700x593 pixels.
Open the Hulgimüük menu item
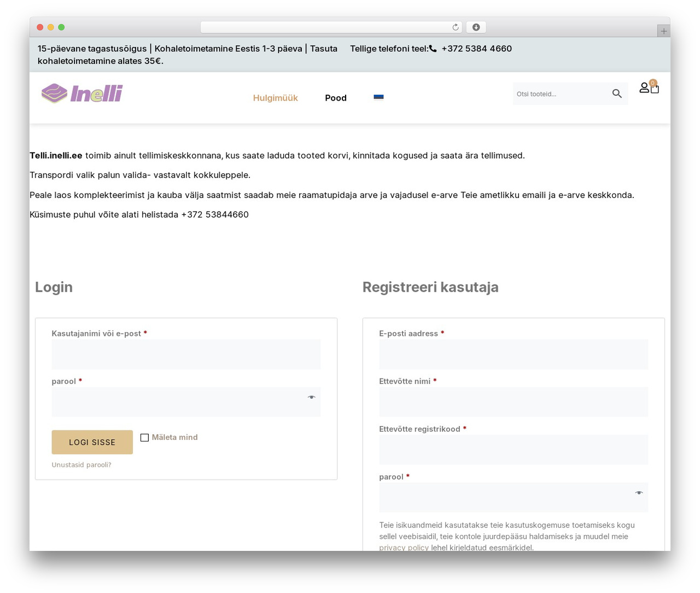(276, 98)
